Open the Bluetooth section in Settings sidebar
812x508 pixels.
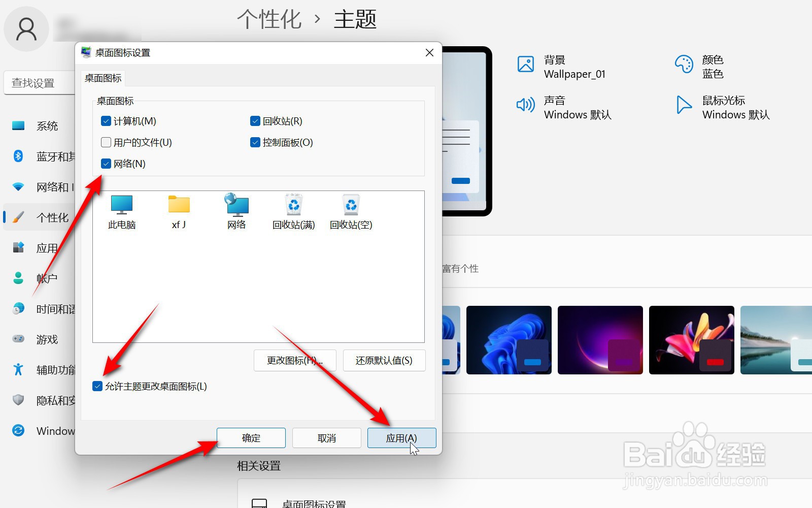point(40,156)
